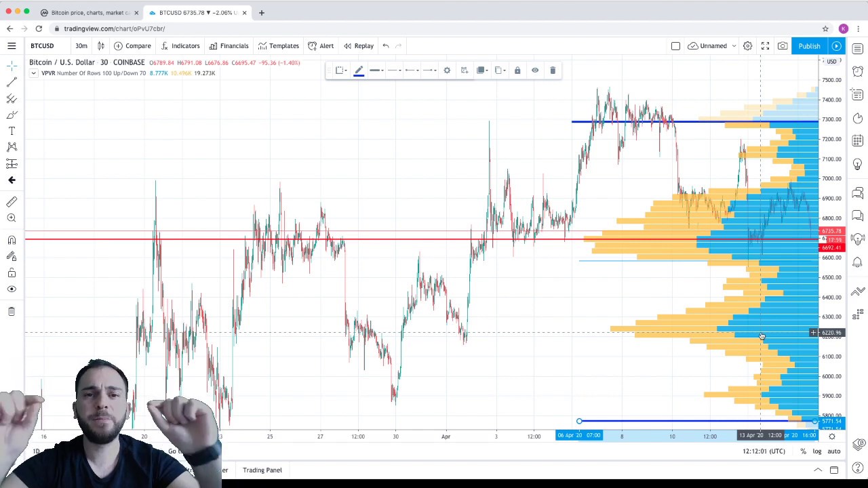
Task: Open the drawing template dropdown
Action: point(341,70)
